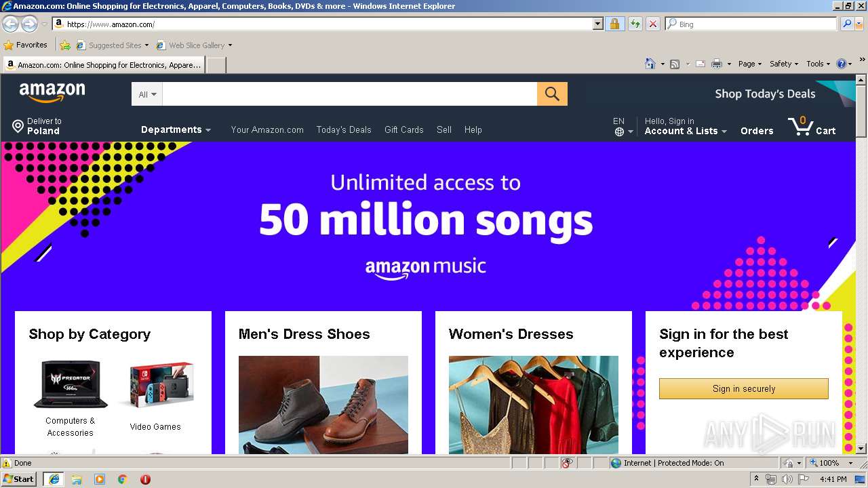This screenshot has width=868, height=488.
Task: Click the red Opera-style taskbar icon
Action: coord(145,479)
